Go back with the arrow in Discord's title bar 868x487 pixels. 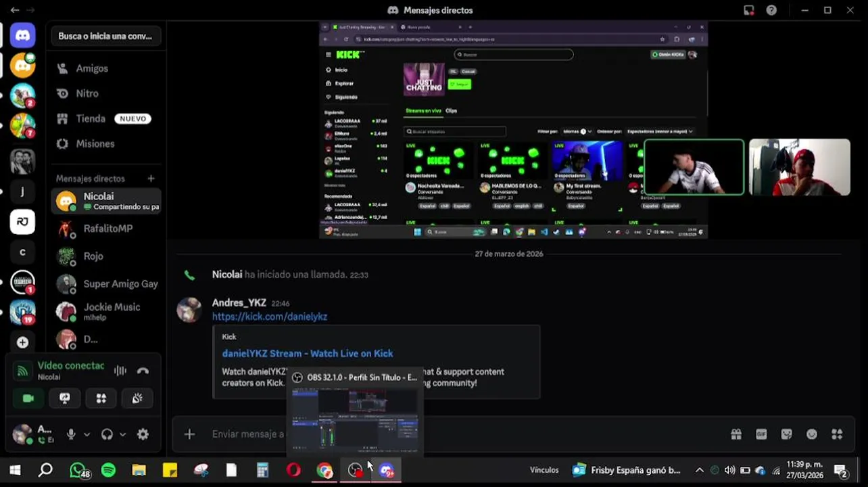point(15,10)
